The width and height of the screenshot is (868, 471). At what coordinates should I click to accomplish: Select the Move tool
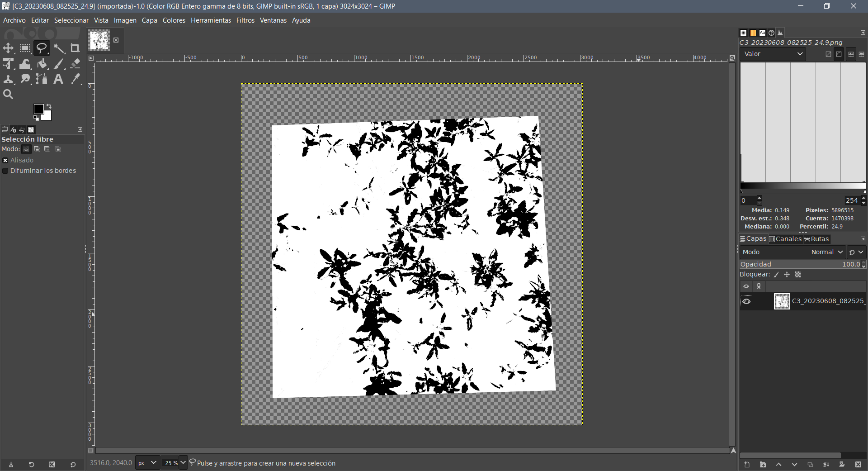(8, 48)
